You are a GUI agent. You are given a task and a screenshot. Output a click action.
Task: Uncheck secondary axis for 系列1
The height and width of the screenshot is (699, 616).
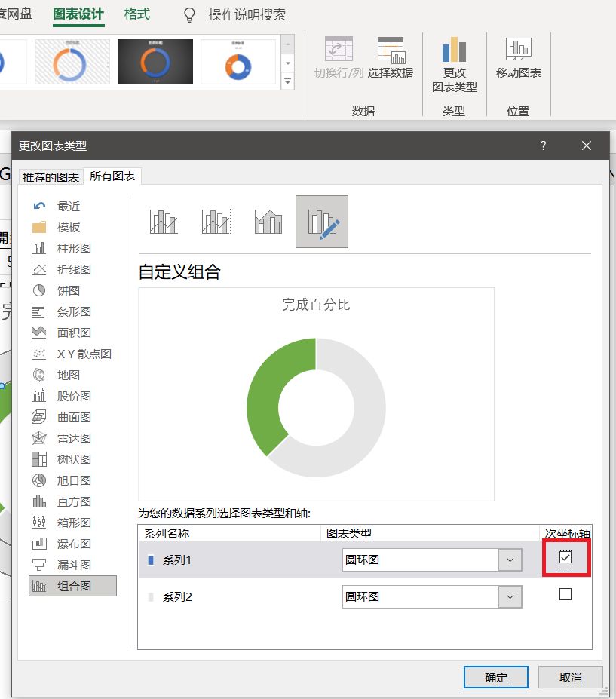tap(565, 557)
